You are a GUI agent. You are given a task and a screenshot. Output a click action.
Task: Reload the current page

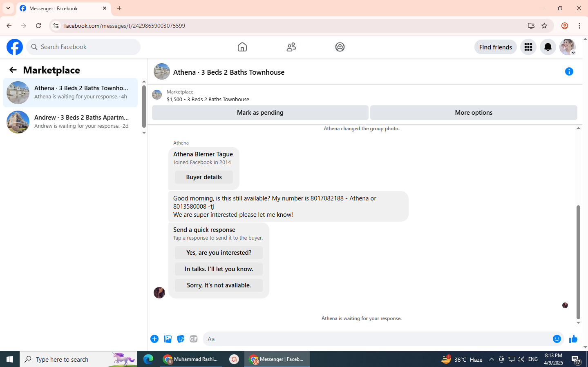coord(38,26)
